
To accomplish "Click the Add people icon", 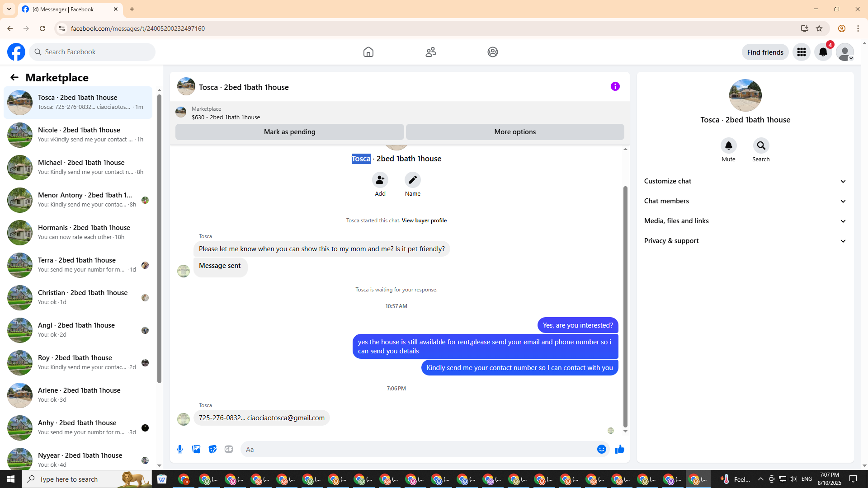I will pos(380,180).
